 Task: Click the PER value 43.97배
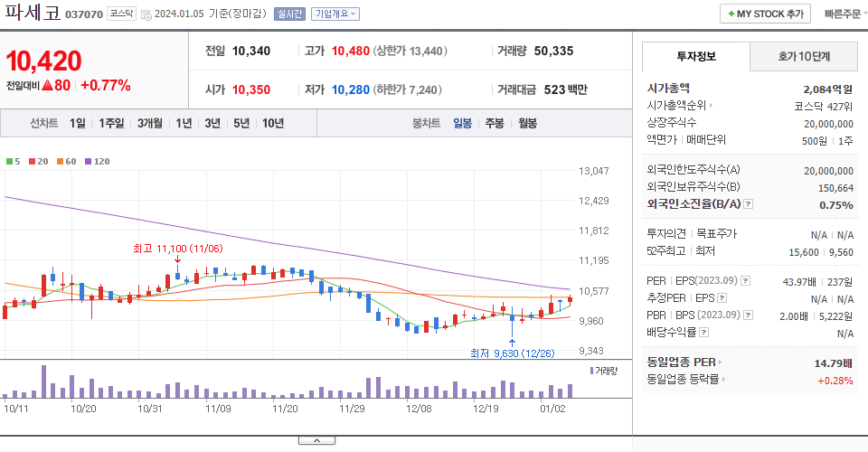(x=799, y=282)
